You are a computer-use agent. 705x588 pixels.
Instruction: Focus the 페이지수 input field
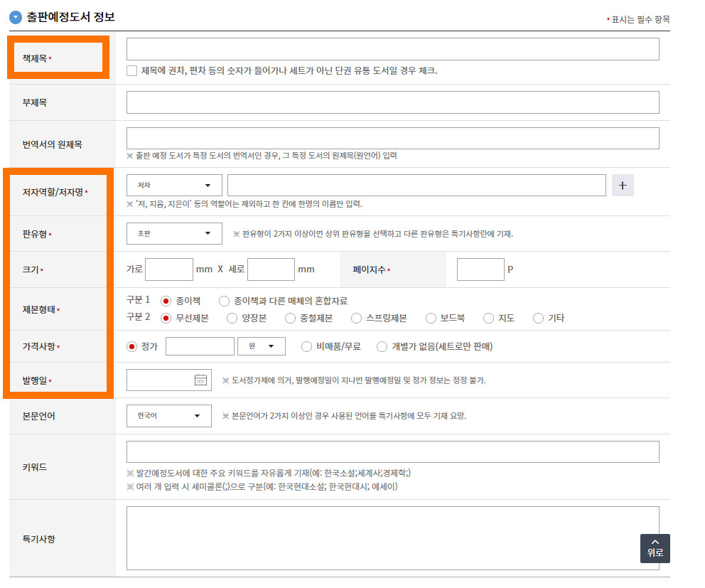click(480, 269)
